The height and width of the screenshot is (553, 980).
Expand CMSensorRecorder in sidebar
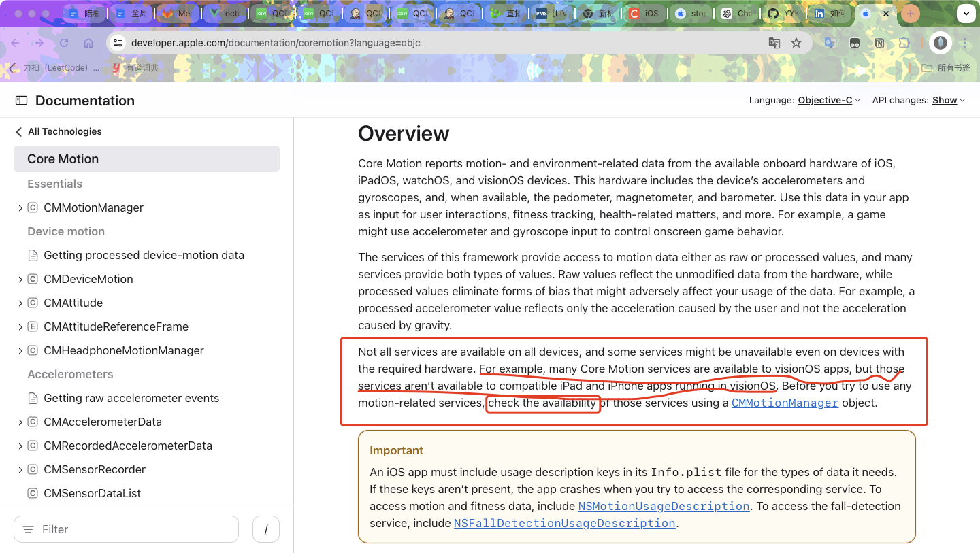(20, 470)
